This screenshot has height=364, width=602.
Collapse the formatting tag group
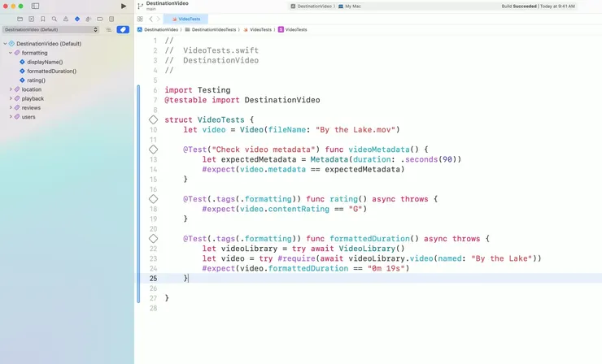[11, 53]
